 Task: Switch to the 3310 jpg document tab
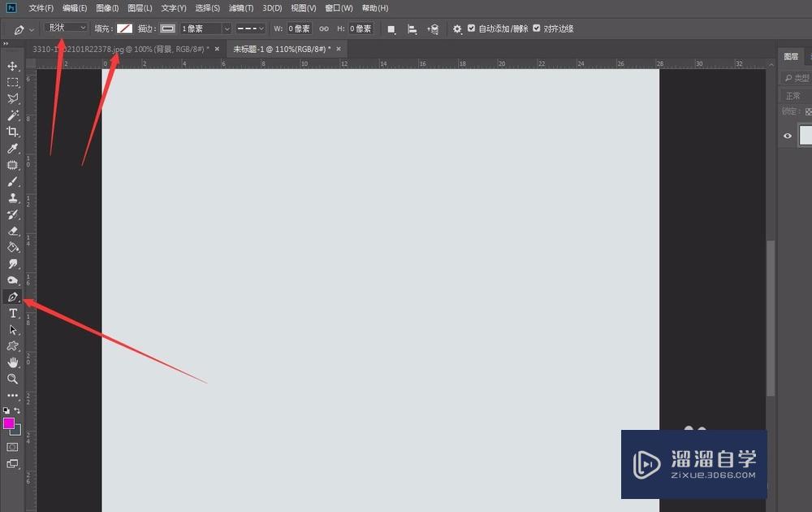point(121,50)
